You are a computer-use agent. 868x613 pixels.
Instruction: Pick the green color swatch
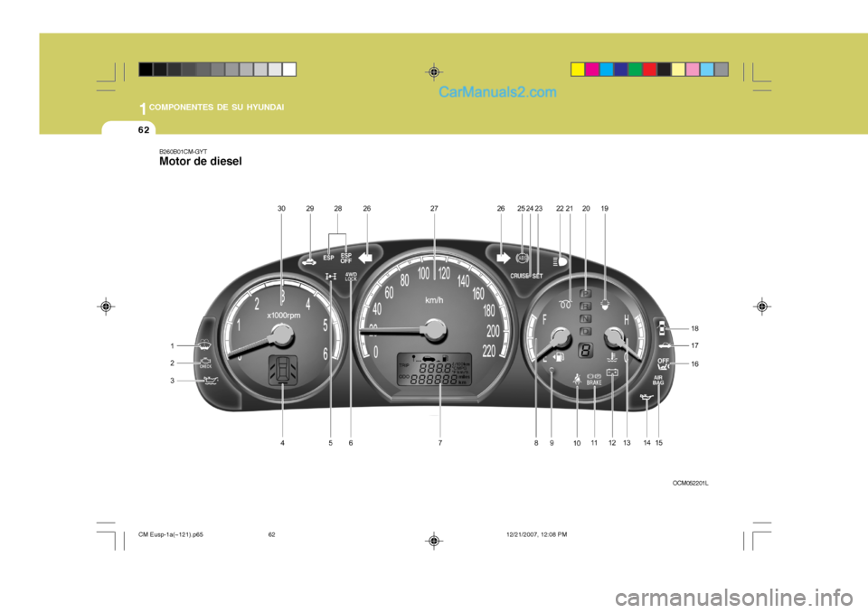(x=635, y=70)
